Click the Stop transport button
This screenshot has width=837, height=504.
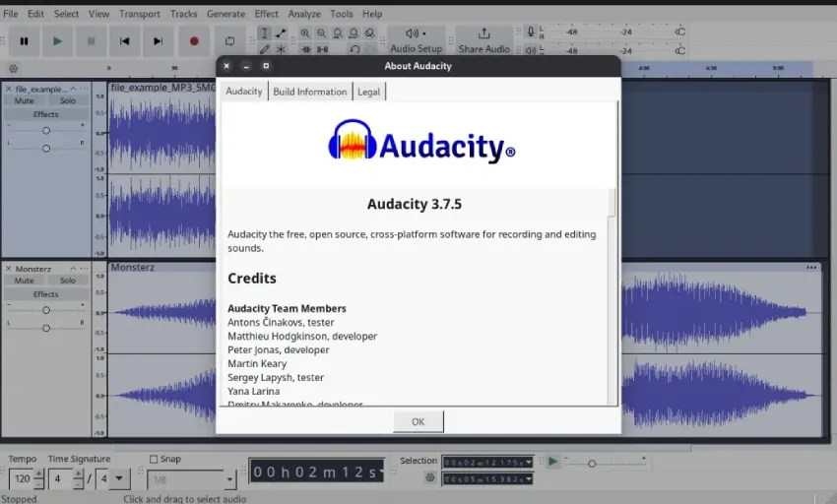(x=91, y=41)
